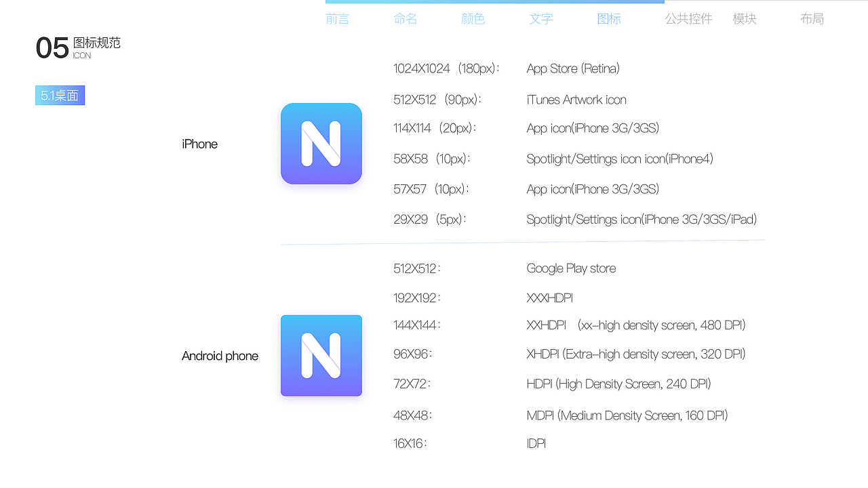Click the iTunes Artwork icon text
The image size is (868, 488).
click(576, 100)
